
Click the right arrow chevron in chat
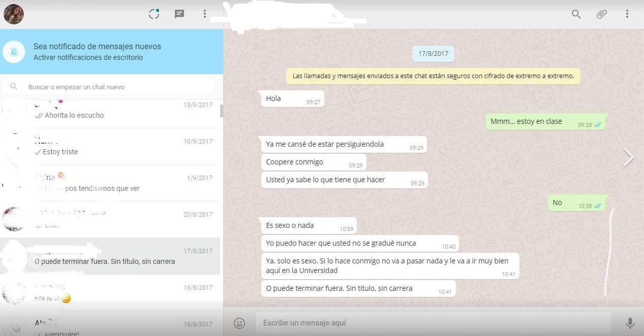629,157
